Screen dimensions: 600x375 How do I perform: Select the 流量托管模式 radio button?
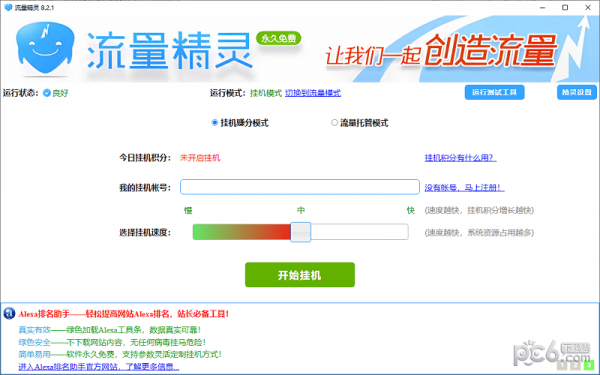click(x=334, y=122)
